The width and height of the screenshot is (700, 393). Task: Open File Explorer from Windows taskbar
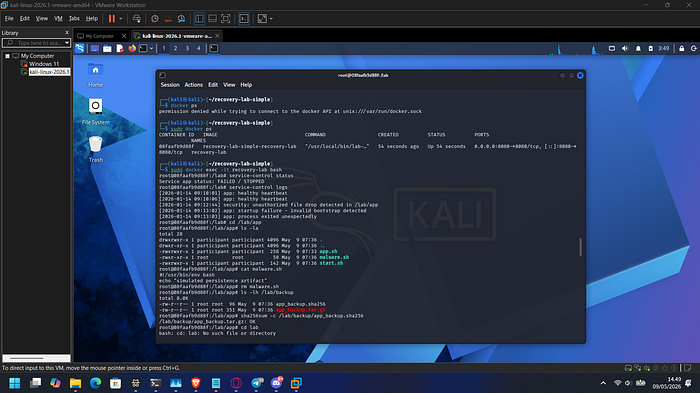75,383
